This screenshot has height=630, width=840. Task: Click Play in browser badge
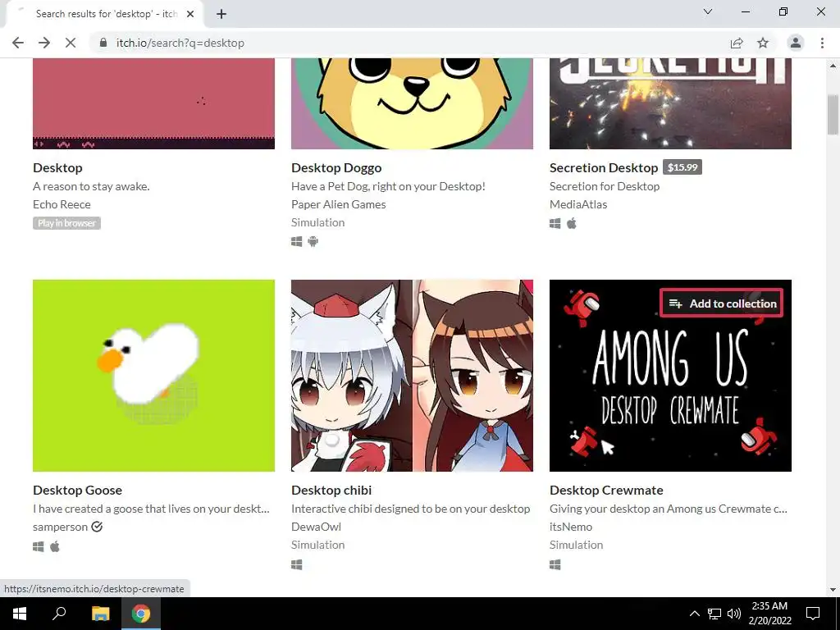pyautogui.click(x=66, y=223)
